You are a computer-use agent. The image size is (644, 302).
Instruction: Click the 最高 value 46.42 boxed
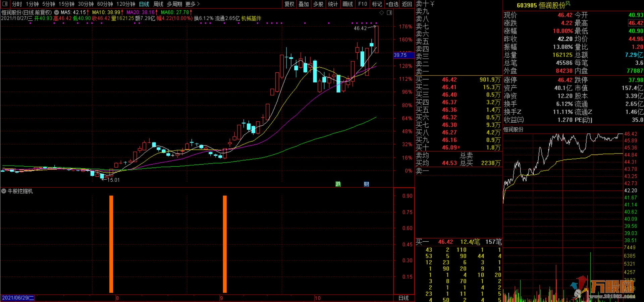[636, 23]
